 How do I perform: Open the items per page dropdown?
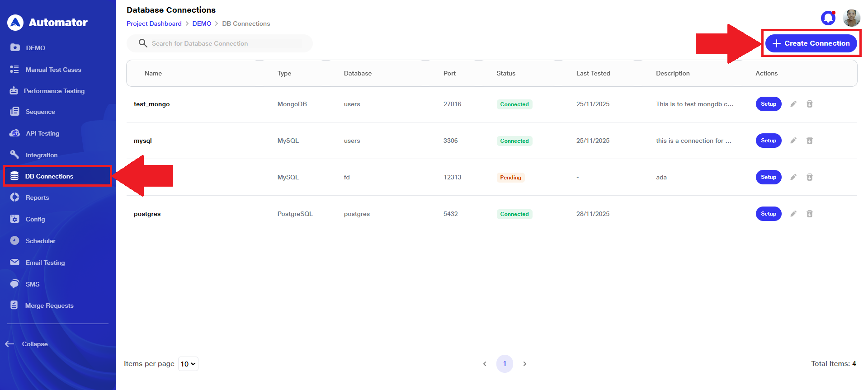188,364
